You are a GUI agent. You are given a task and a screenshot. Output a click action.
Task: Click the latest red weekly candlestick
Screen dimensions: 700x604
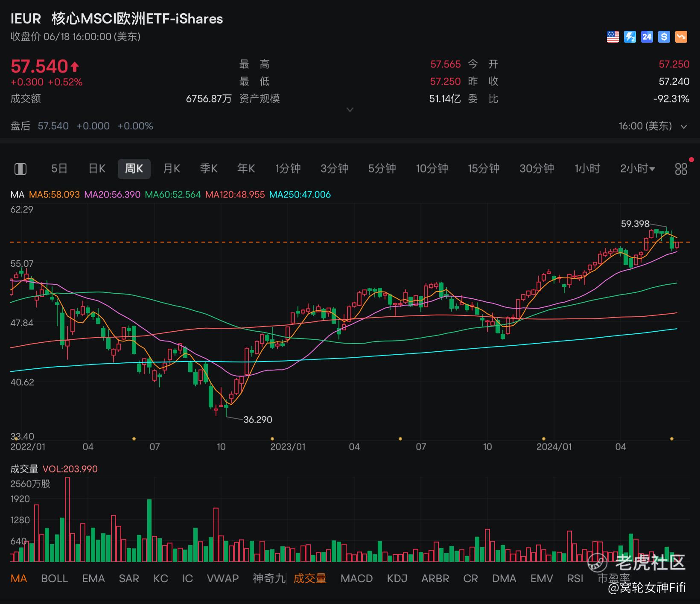tap(677, 245)
